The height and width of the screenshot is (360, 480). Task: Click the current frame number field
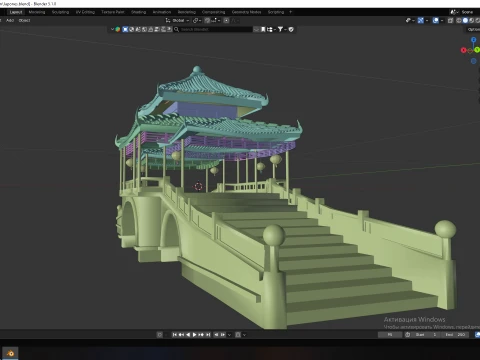(390, 335)
